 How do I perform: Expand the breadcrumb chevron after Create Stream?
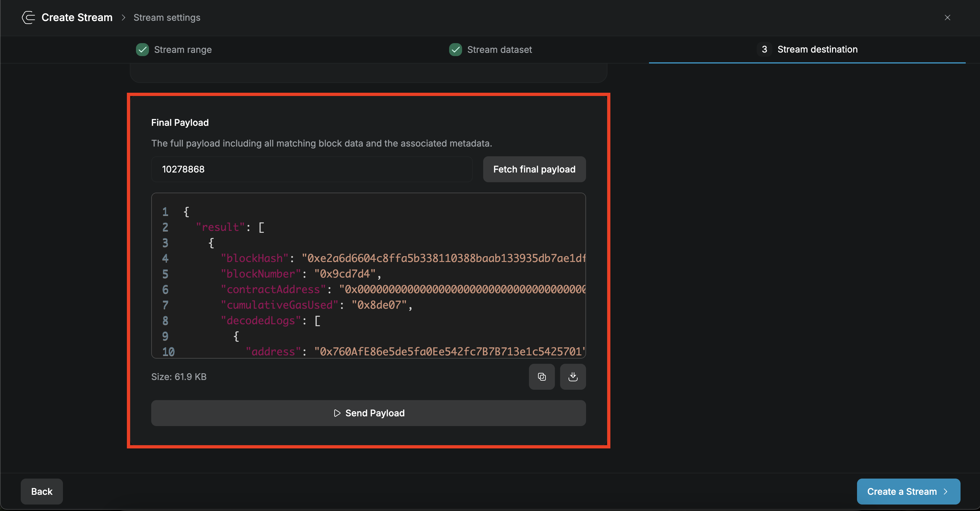click(x=123, y=18)
